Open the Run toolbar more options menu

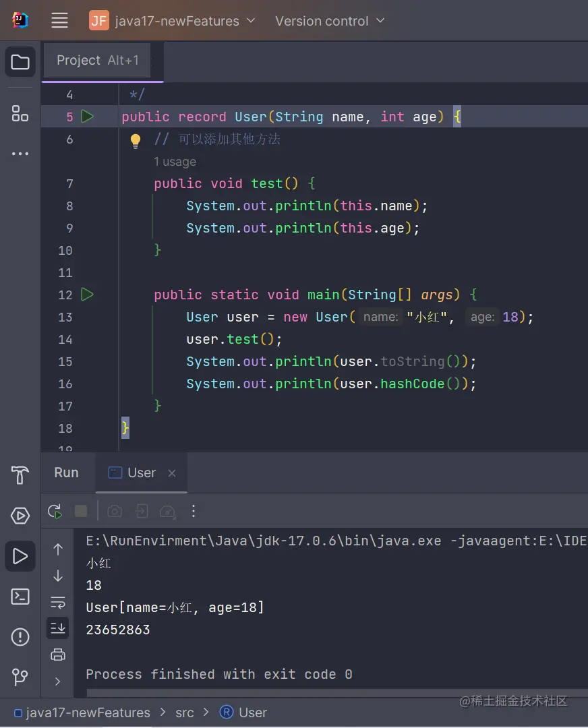[x=194, y=511]
